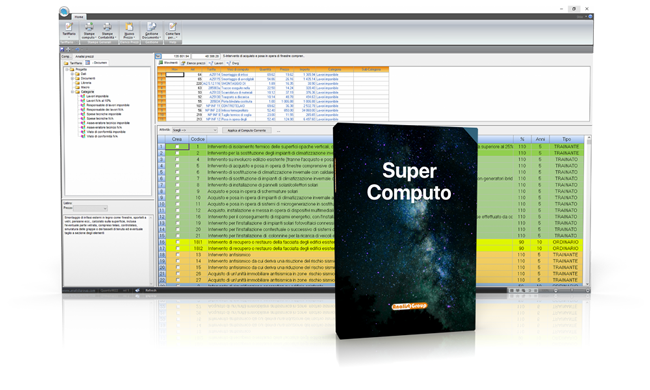Click the Quantità column header in computo table
This screenshot has width=650, height=390.
pyautogui.click(x=265, y=70)
